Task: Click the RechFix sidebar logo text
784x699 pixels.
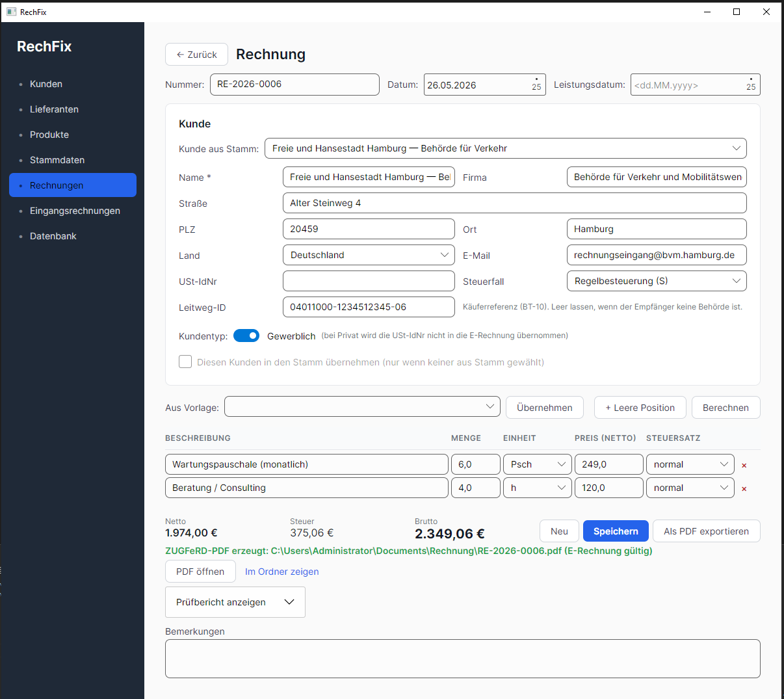Action: coord(44,46)
